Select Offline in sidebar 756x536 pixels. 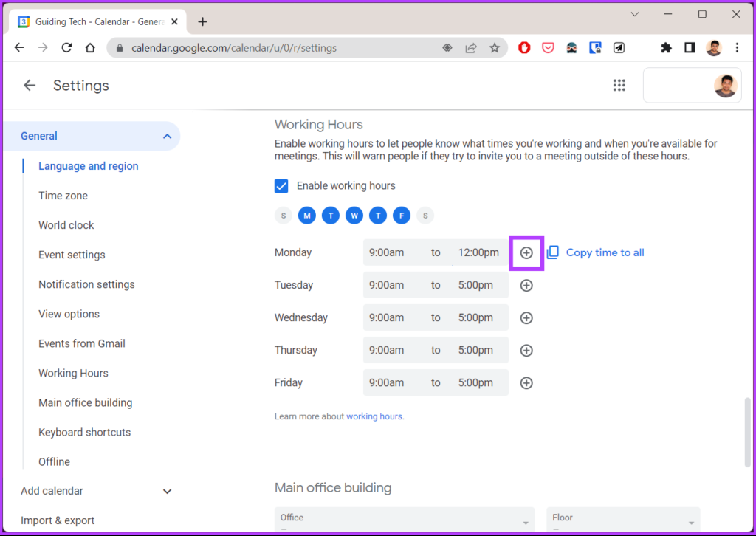coord(54,462)
